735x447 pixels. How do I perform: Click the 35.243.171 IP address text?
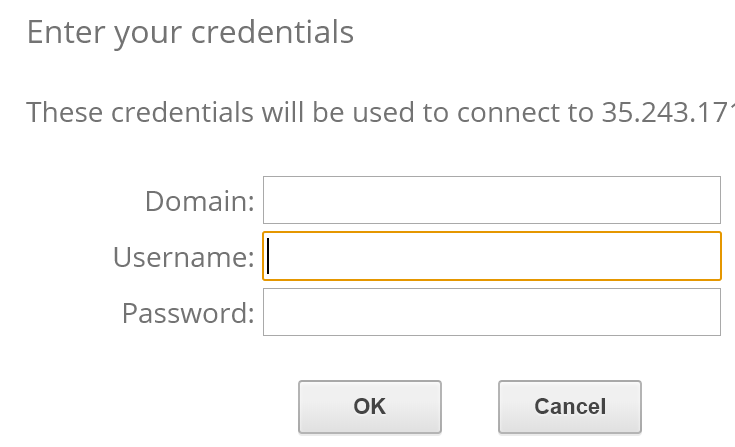click(668, 112)
